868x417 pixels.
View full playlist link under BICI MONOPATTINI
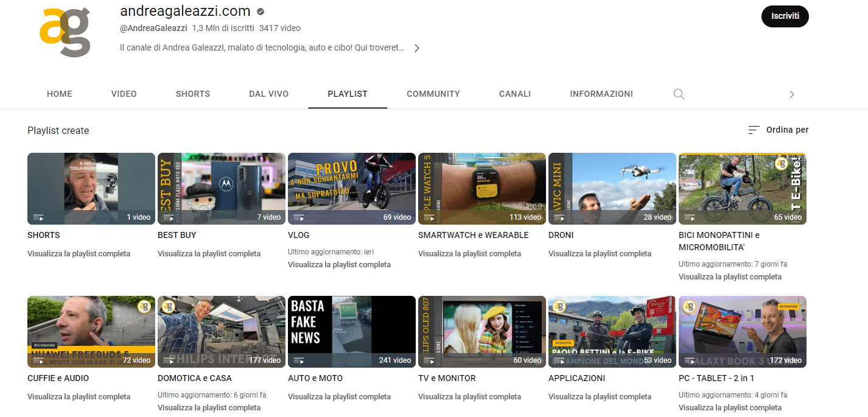tap(730, 277)
